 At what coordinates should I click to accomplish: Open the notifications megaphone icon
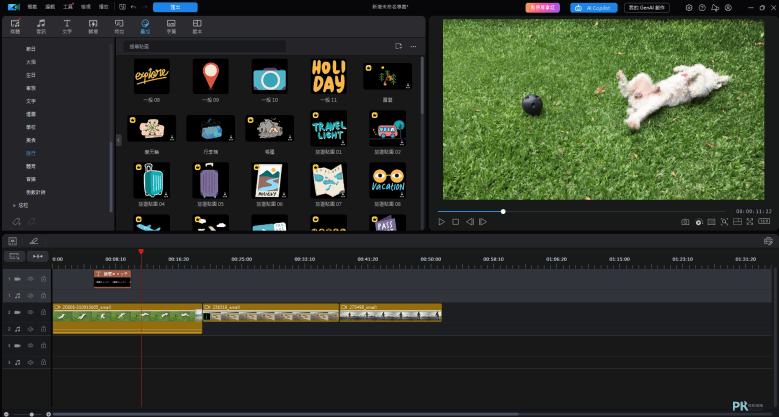[x=715, y=7]
